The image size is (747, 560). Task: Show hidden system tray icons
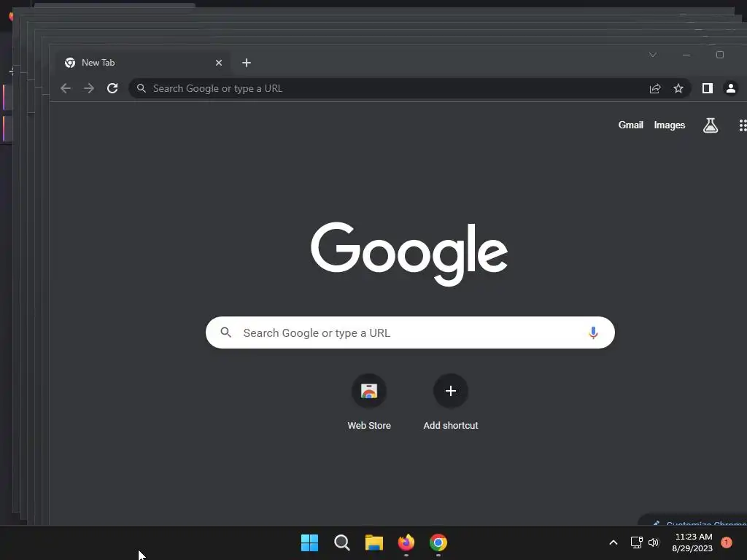click(614, 542)
